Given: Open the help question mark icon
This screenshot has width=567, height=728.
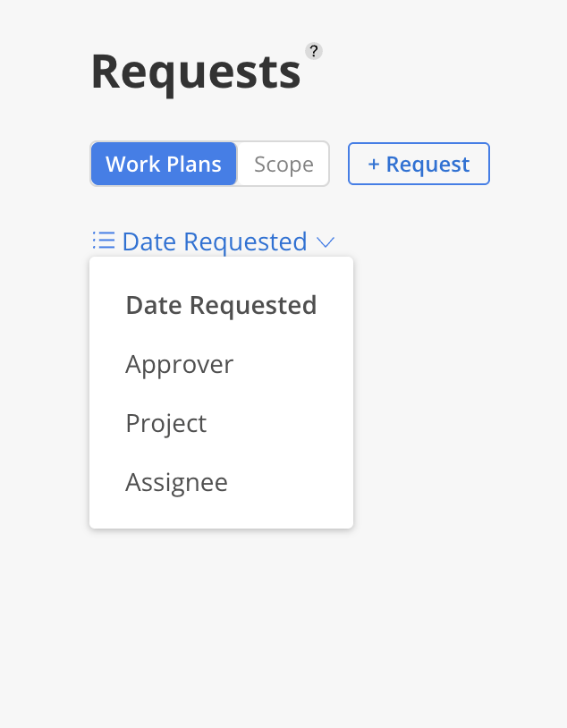Looking at the screenshot, I should click(x=314, y=51).
